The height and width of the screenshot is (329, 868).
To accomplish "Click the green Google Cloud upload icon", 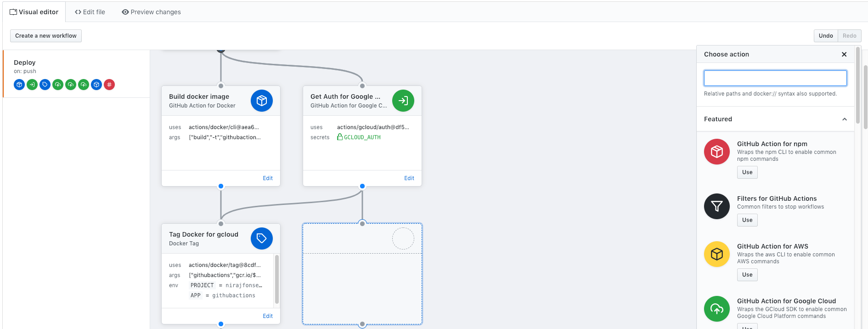I will (x=717, y=309).
